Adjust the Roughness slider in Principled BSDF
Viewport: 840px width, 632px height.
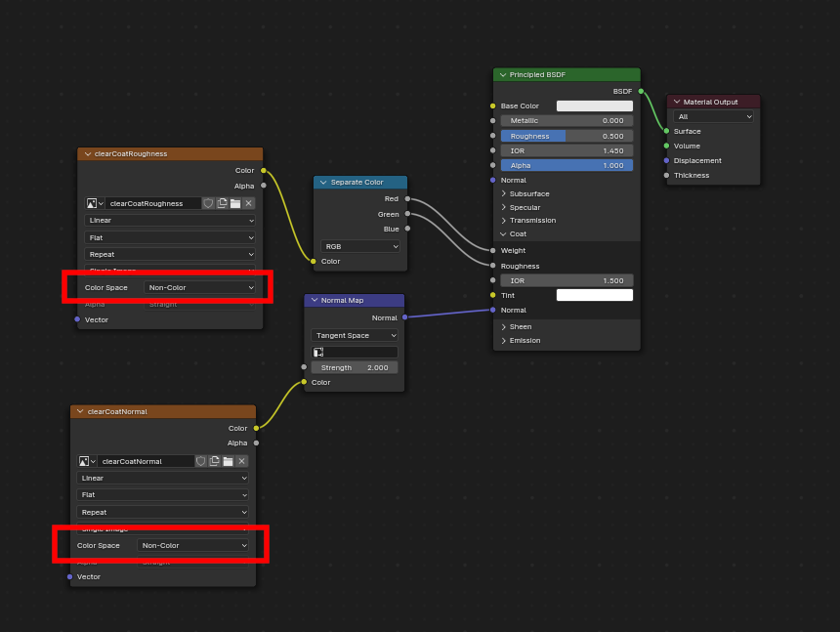pos(567,135)
